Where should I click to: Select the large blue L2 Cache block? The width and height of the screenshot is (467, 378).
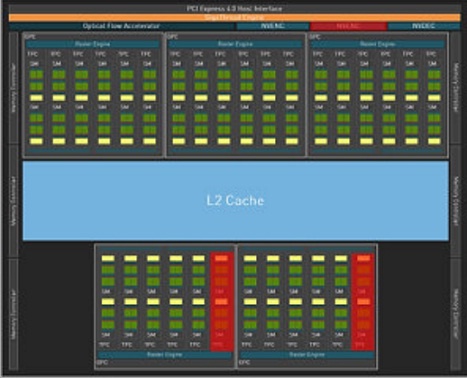[236, 200]
